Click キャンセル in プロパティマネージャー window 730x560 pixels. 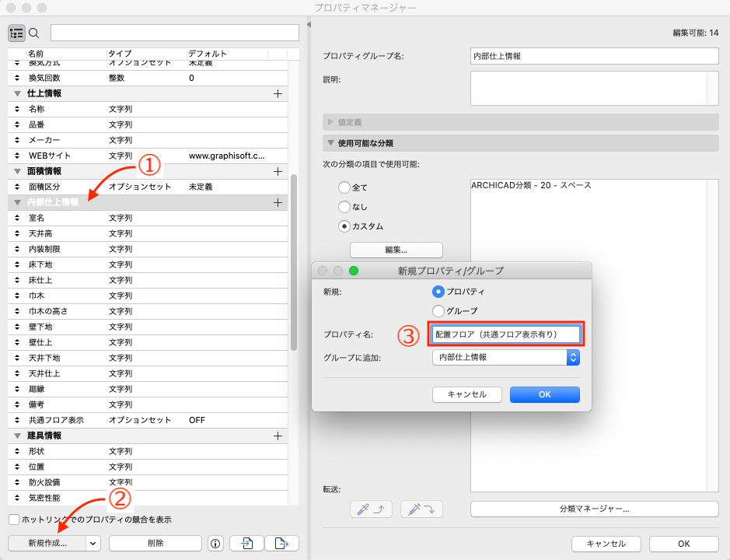[606, 544]
